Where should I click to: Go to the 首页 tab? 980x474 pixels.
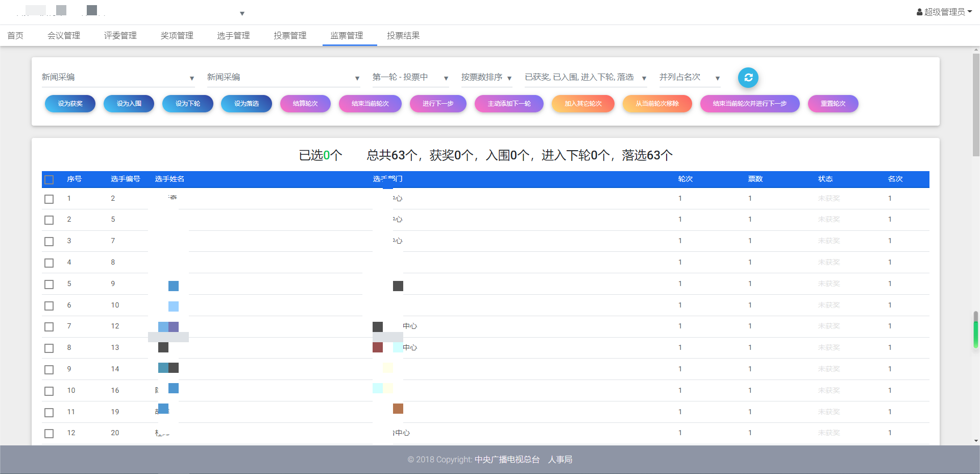(15, 36)
